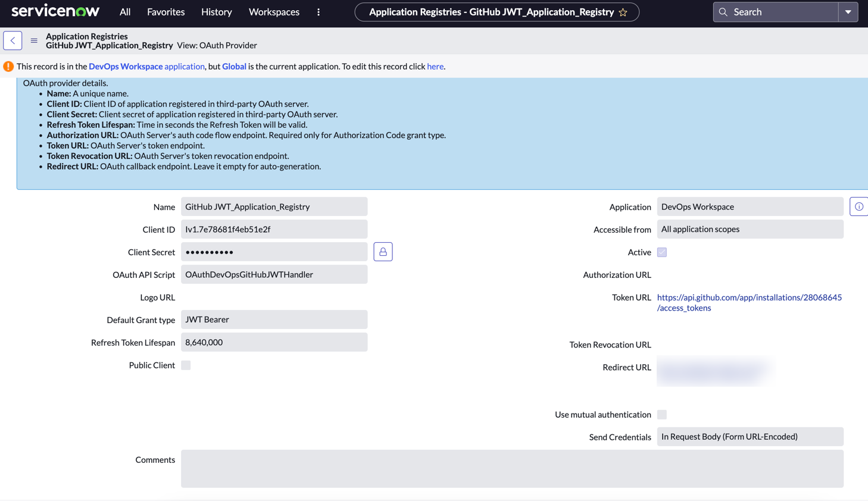
Task: Click the 'GitHub JWT_Application_Registry' header record name
Action: (x=110, y=45)
